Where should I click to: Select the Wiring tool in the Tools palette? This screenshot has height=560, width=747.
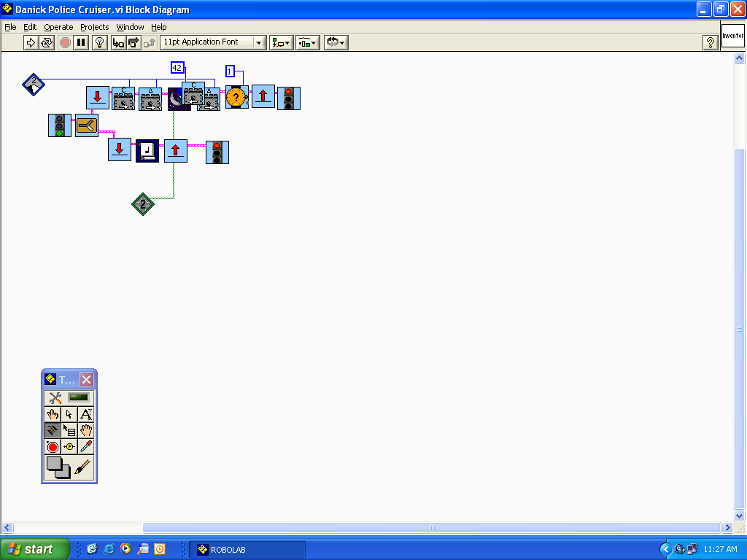tap(52, 429)
